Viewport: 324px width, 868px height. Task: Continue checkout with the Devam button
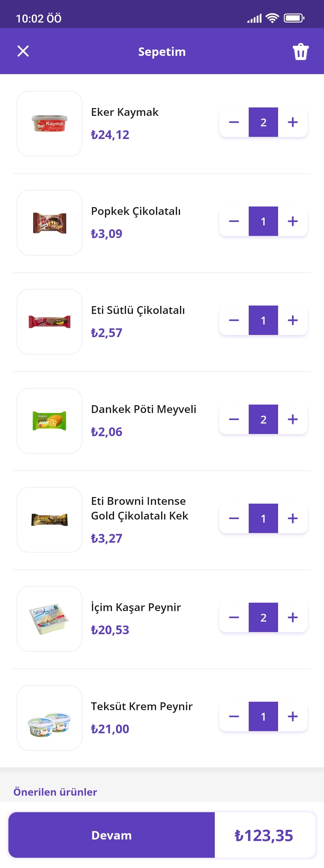tap(112, 835)
